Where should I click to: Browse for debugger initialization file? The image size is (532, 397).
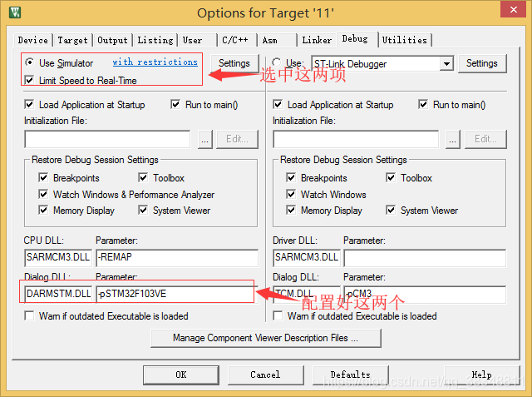coord(453,139)
